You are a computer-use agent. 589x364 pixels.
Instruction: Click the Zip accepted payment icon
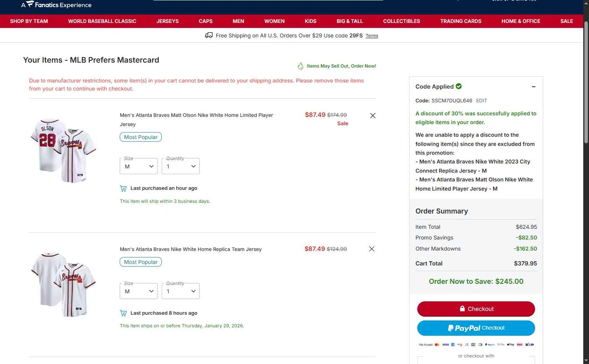click(530, 345)
